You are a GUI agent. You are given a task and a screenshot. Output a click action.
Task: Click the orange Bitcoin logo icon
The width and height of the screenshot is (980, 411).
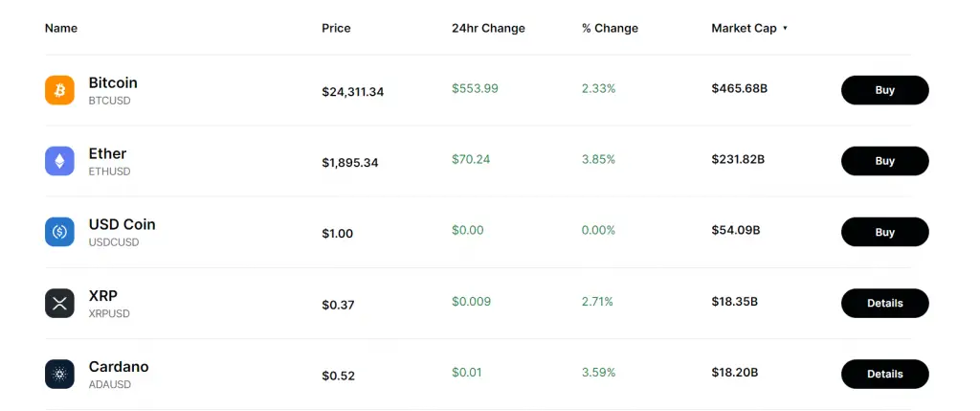pos(59,90)
